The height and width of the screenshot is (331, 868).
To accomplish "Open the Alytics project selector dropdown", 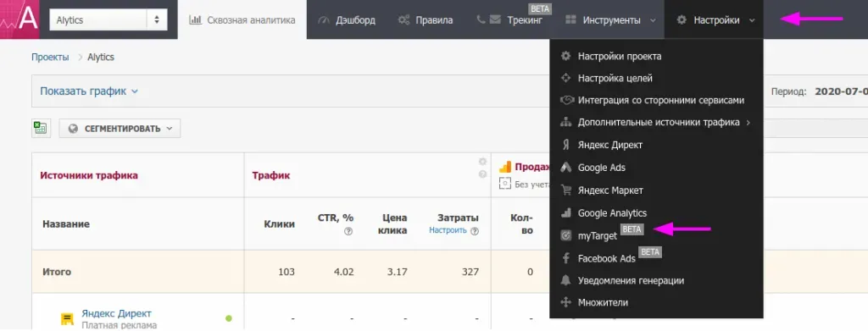I will pyautogui.click(x=108, y=19).
